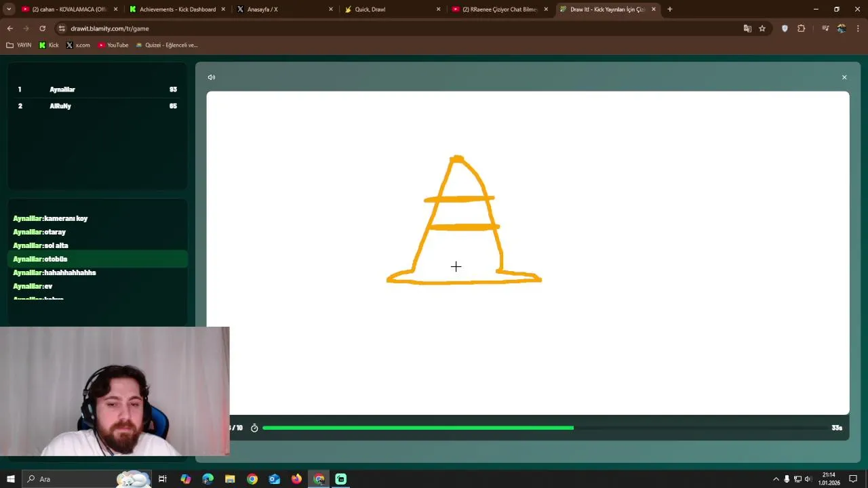
Task: Switch to Achievements Kick Dashboard tab
Action: click(x=177, y=9)
